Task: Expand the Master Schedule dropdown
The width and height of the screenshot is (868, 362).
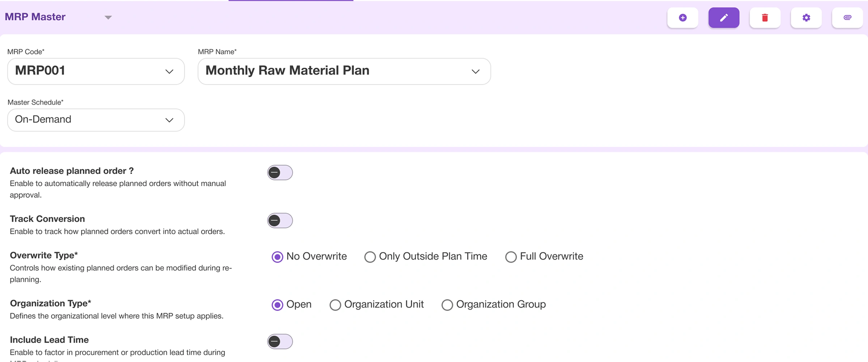Action: pyautogui.click(x=169, y=120)
